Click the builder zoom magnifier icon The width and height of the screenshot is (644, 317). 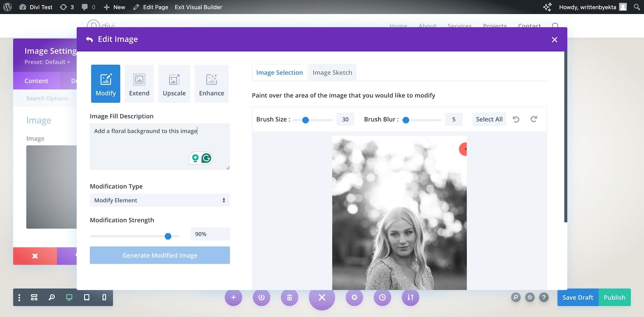(x=52, y=297)
